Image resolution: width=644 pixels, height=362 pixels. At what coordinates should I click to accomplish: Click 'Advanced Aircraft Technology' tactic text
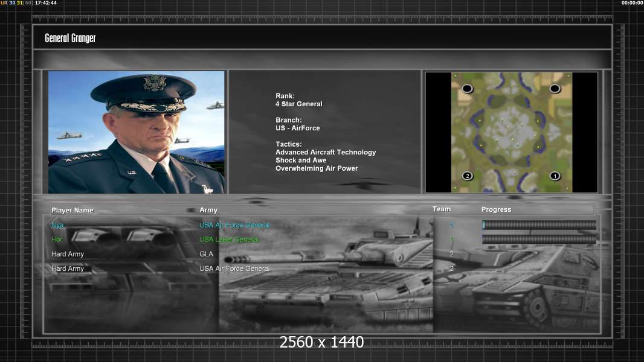(x=326, y=152)
